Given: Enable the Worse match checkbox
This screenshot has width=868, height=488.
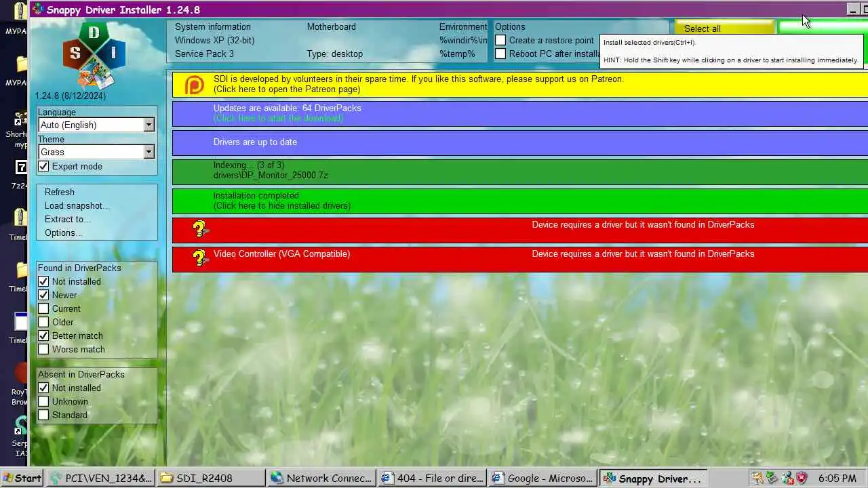Looking at the screenshot, I should click(x=44, y=349).
